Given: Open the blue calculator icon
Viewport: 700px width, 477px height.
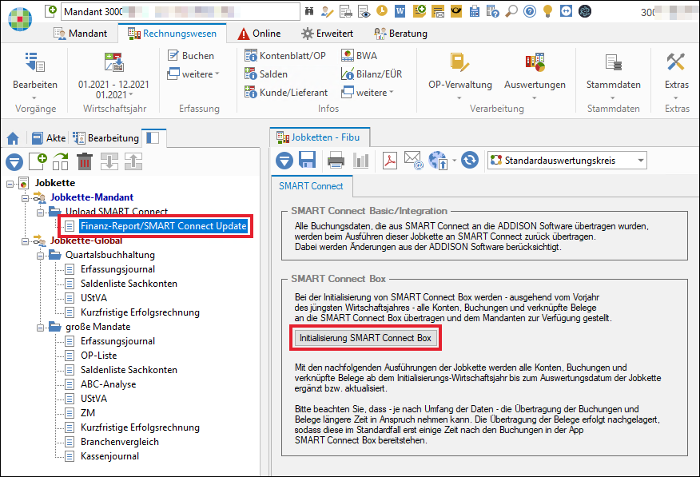Looking at the screenshot, I should 475,11.
